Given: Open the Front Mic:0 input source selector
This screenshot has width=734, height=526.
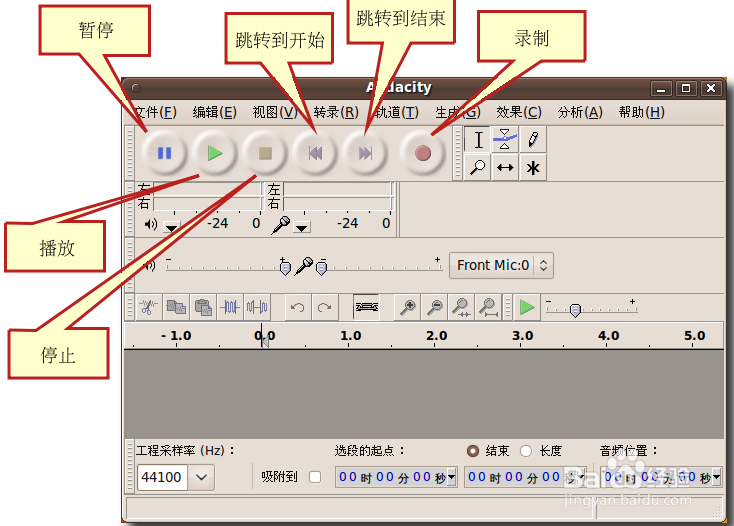Looking at the screenshot, I should coord(501,265).
